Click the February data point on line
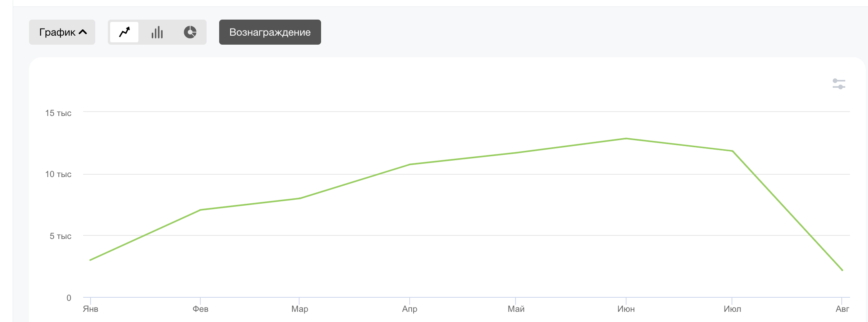This screenshot has height=322, width=868. point(200,210)
